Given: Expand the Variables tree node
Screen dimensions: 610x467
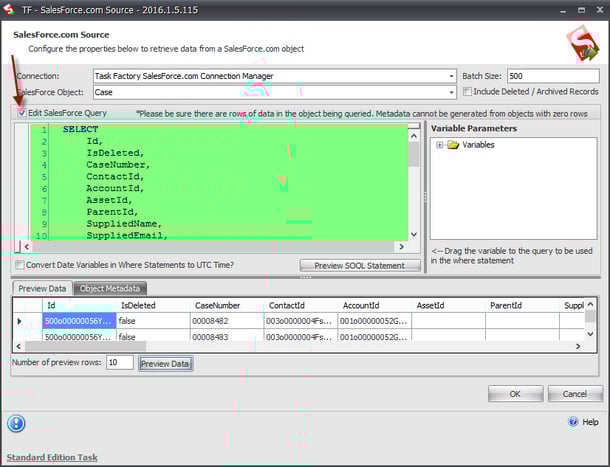Looking at the screenshot, I should 439,145.
